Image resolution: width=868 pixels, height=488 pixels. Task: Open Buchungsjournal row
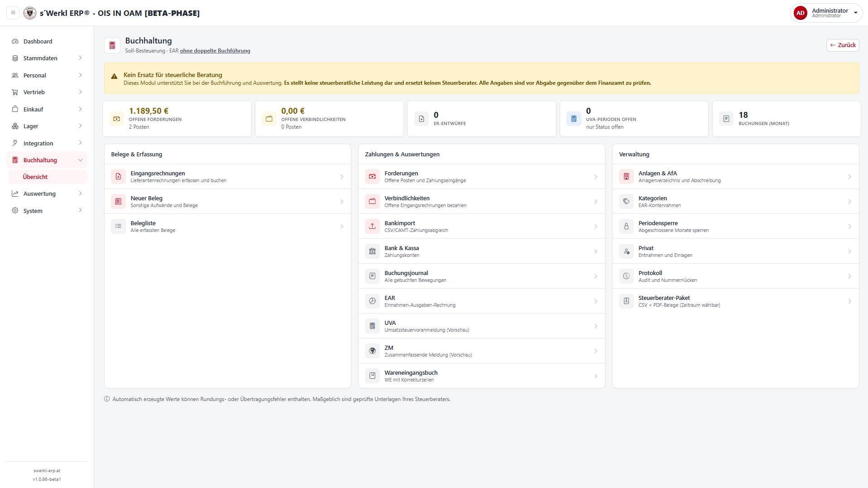481,276
